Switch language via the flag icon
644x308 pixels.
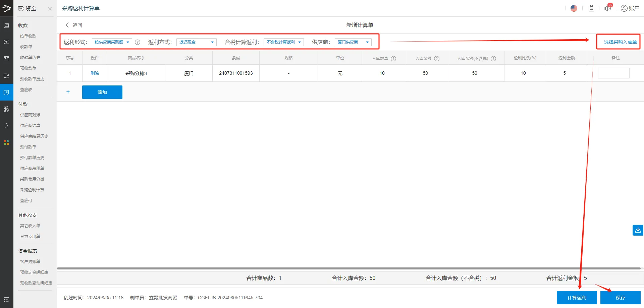point(574,8)
